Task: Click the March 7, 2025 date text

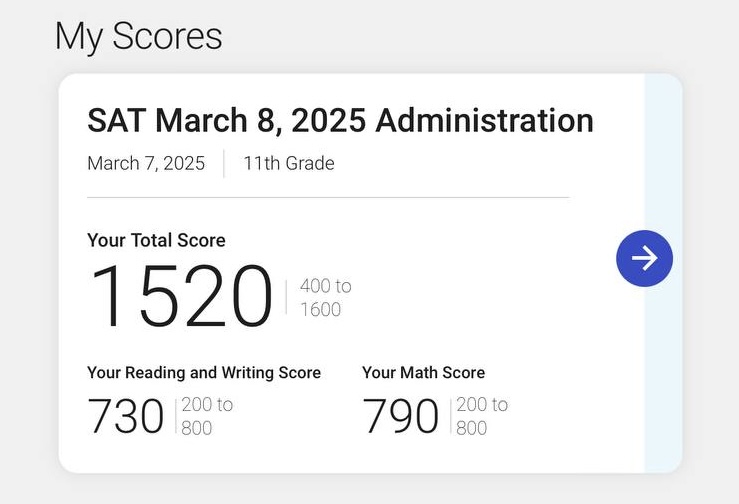Action: 146,163
